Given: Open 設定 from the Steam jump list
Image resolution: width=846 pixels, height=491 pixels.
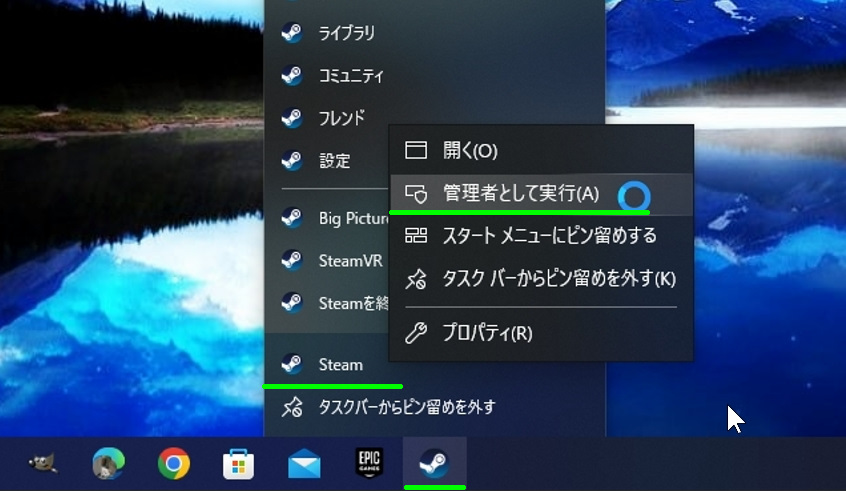Looking at the screenshot, I should (x=334, y=160).
